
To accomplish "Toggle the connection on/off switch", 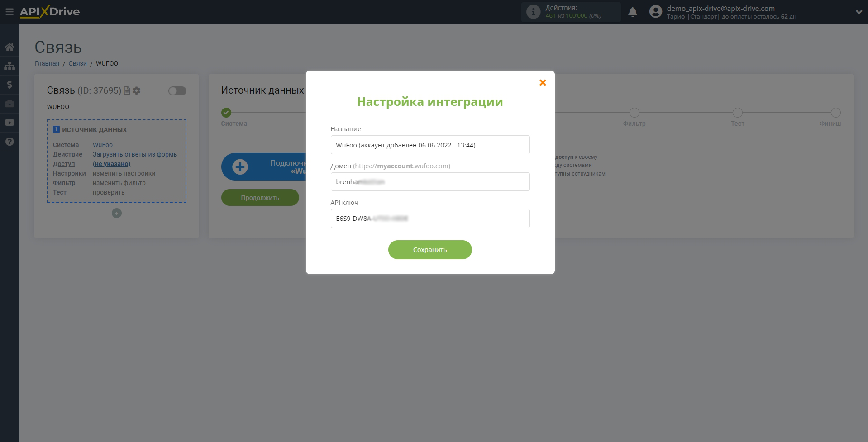I will pos(177,91).
